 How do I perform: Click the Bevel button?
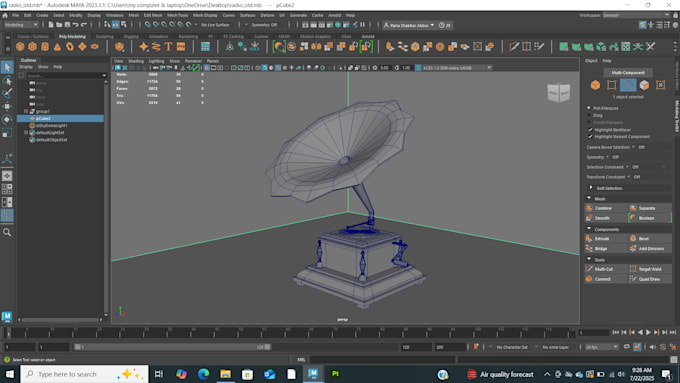pos(650,239)
